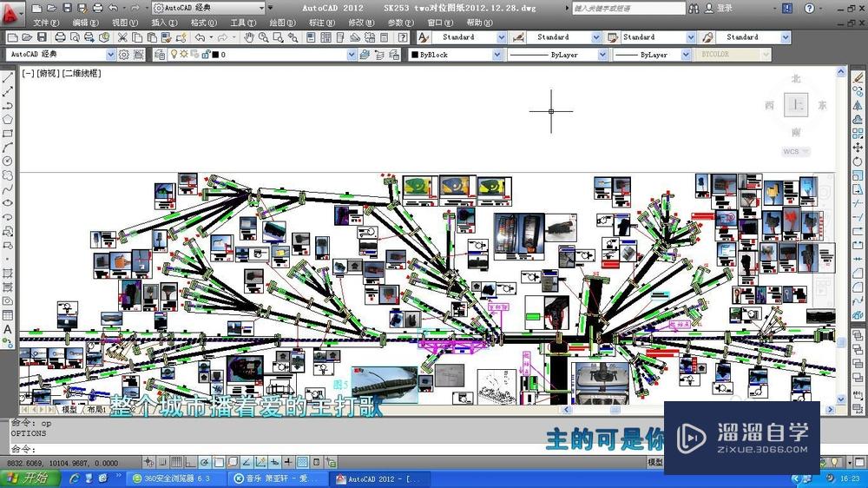This screenshot has width=868, height=488.
Task: Toggle Object Snap Tracking in status bar
Action: click(x=247, y=462)
